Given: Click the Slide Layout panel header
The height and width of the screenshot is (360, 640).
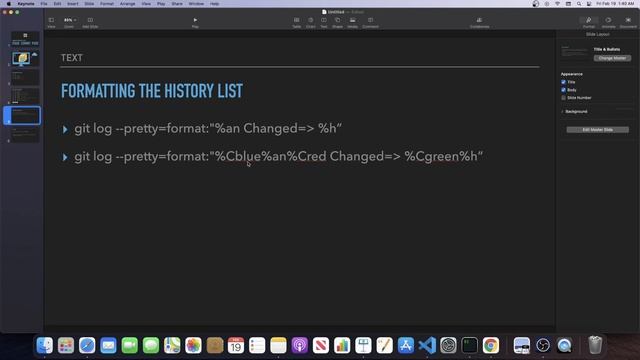Looking at the screenshot, I should coord(598,34).
